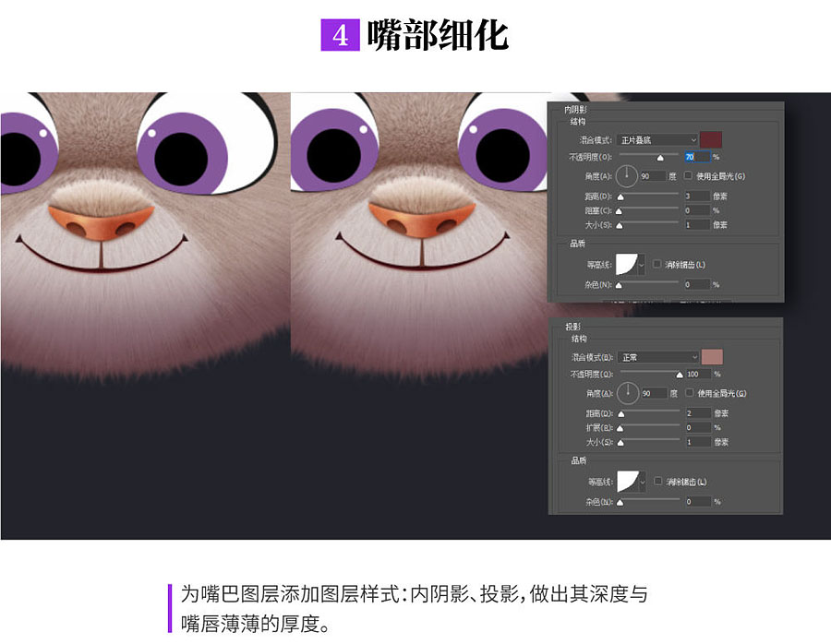Click the Inner Shadow size field showing 1
The width and height of the screenshot is (831, 644).
(x=696, y=224)
